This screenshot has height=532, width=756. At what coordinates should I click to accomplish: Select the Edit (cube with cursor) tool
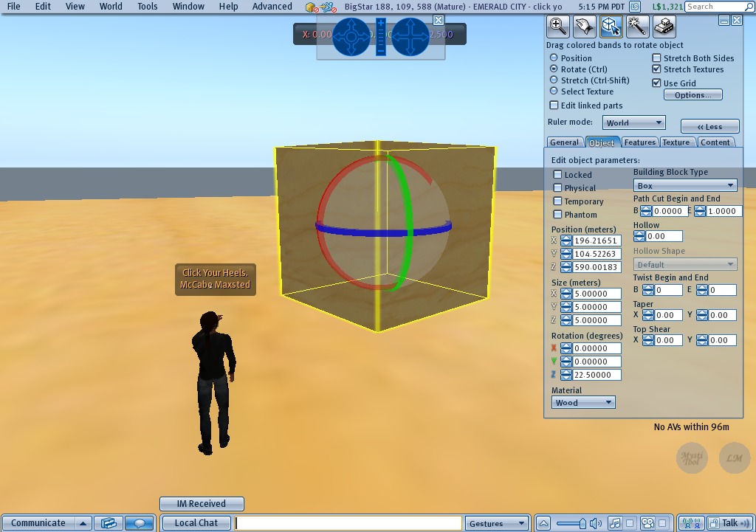(x=610, y=27)
